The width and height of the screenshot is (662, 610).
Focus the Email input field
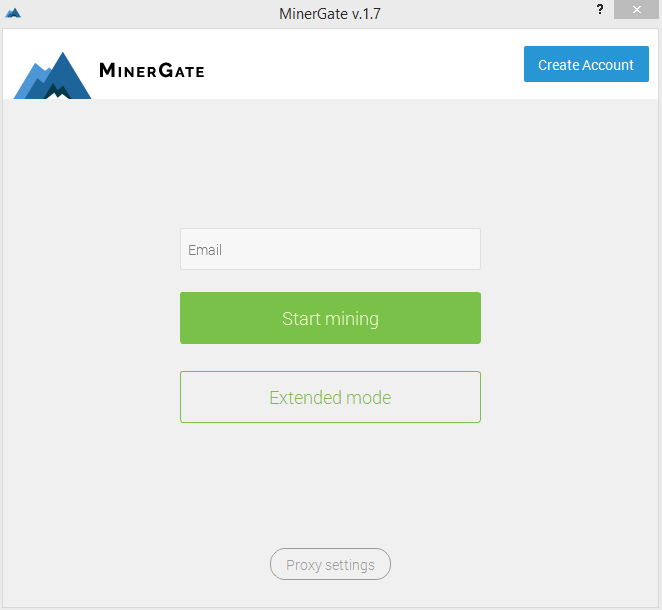pos(330,249)
